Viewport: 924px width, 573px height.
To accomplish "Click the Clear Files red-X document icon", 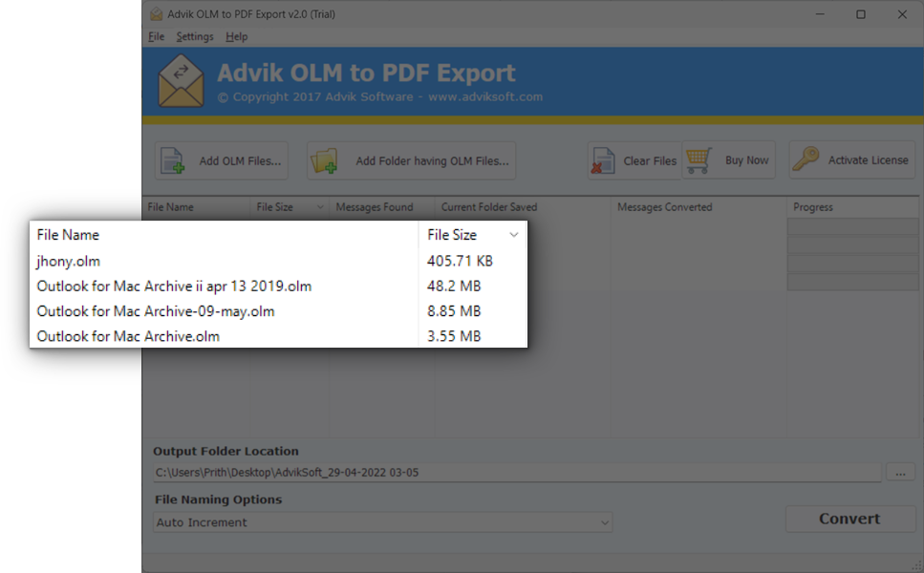I will (603, 160).
